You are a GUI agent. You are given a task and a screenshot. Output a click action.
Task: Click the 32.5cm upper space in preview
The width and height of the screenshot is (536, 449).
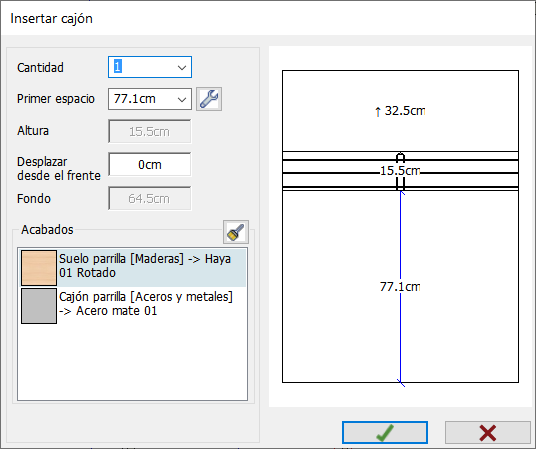(405, 111)
